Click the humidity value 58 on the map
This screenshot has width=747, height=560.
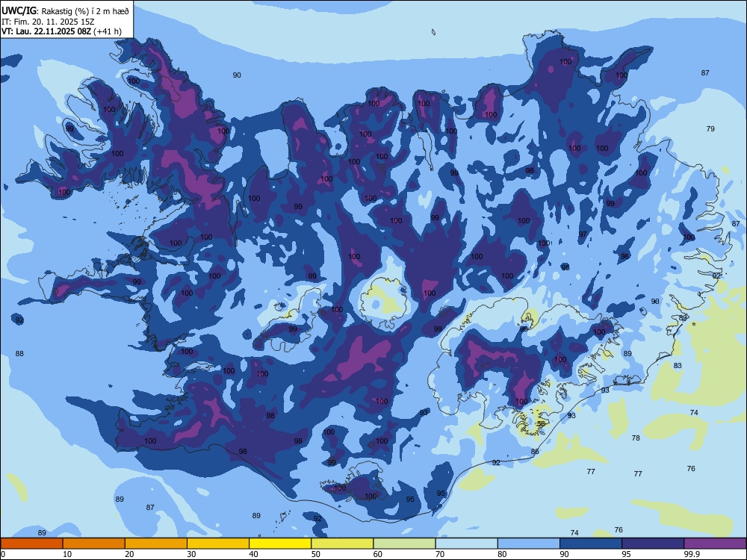541,423
